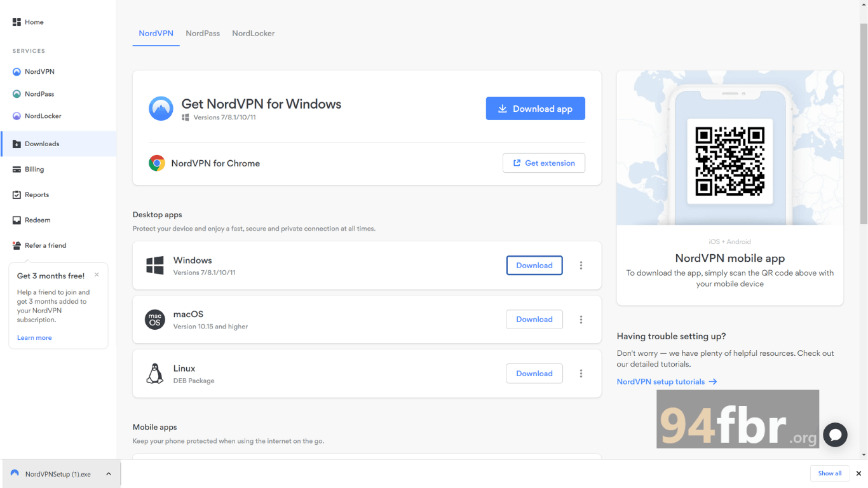
Task: Open more options for Windows row
Action: [x=581, y=266]
